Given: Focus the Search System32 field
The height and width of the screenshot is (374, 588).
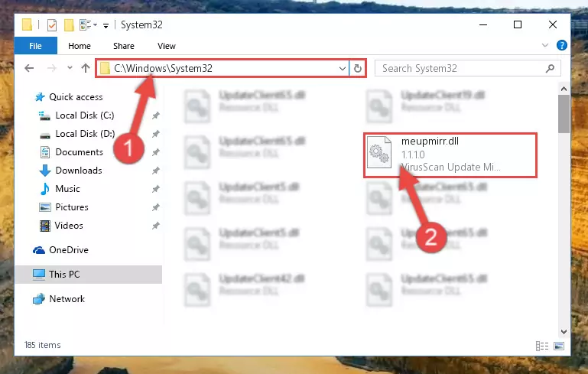Looking at the screenshot, I should pos(461,68).
